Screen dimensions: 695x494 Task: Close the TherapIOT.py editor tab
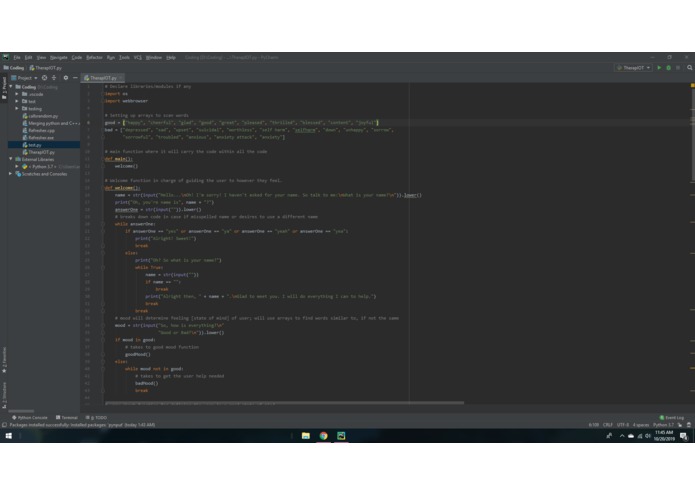[121, 78]
